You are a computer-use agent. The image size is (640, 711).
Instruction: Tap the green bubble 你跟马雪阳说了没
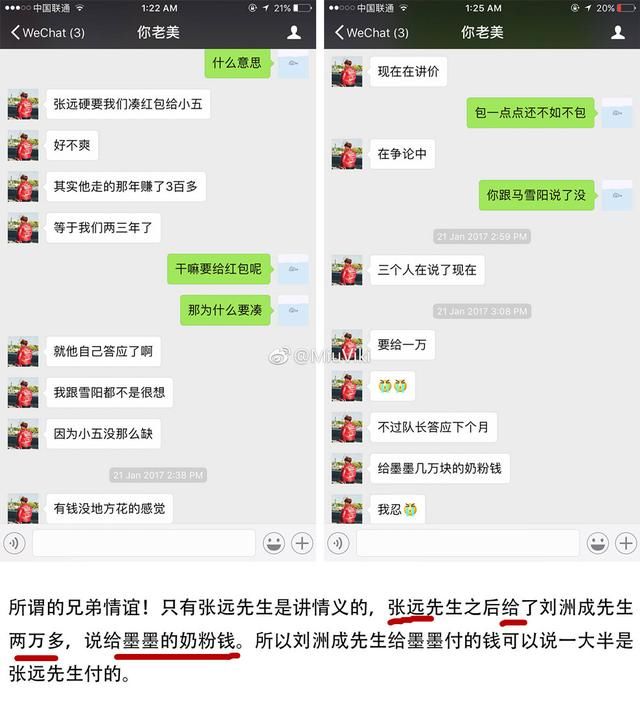pyautogui.click(x=537, y=195)
